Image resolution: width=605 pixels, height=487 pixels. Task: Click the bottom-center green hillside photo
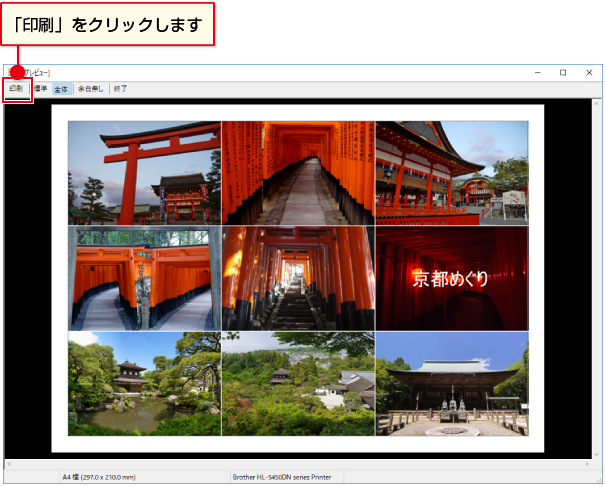tap(298, 384)
